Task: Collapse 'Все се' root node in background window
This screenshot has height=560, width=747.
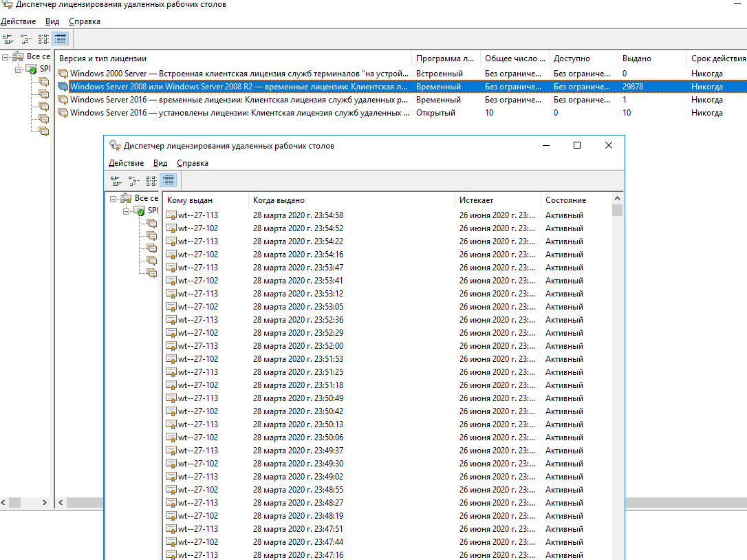Action: click(x=6, y=56)
